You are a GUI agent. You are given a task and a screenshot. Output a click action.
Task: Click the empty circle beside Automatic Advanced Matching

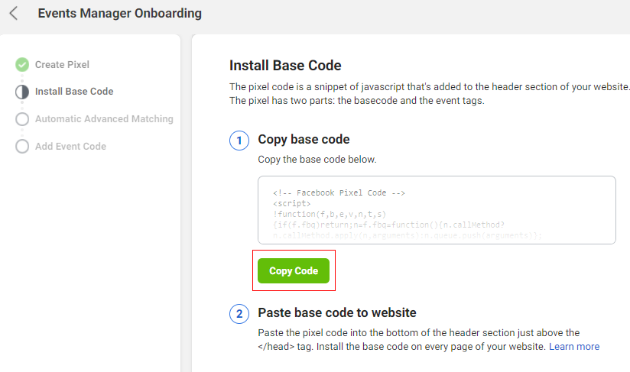point(22,119)
